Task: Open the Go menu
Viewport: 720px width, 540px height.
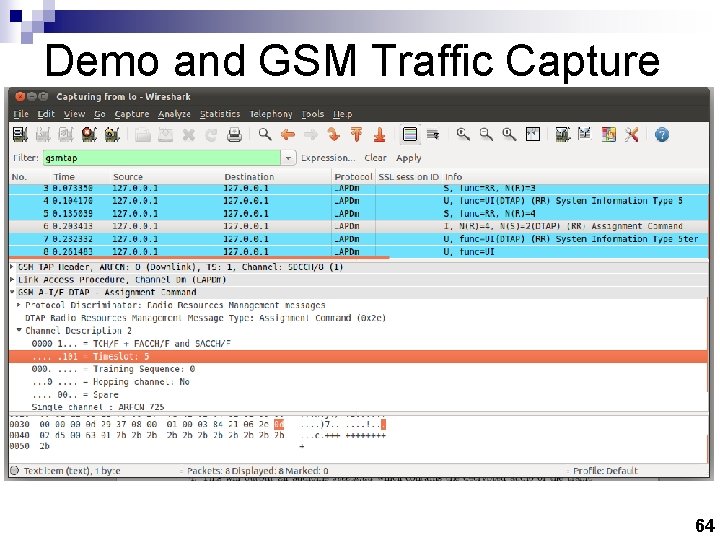Action: pos(100,114)
